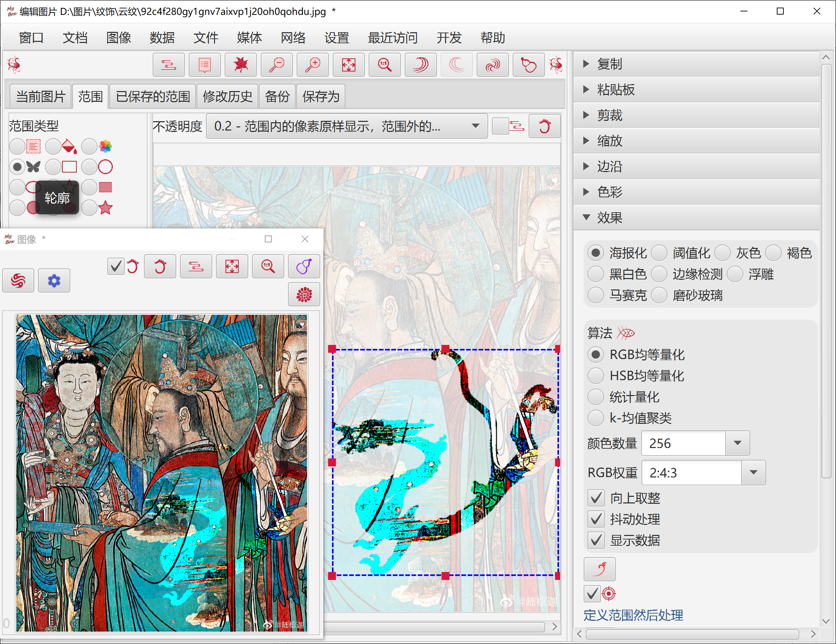Select the 阈值化 effect radio button
The height and width of the screenshot is (644, 836).
tap(659, 253)
